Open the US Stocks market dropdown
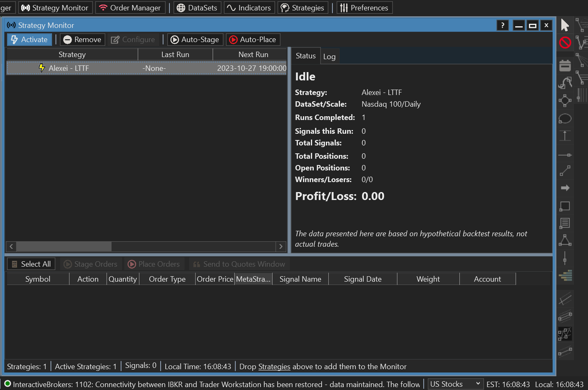588x390 pixels. 455,384
